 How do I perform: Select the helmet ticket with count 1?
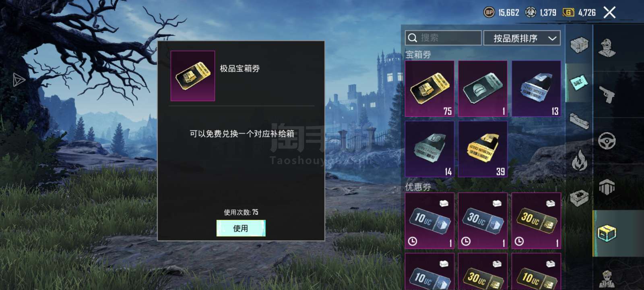[483, 89]
